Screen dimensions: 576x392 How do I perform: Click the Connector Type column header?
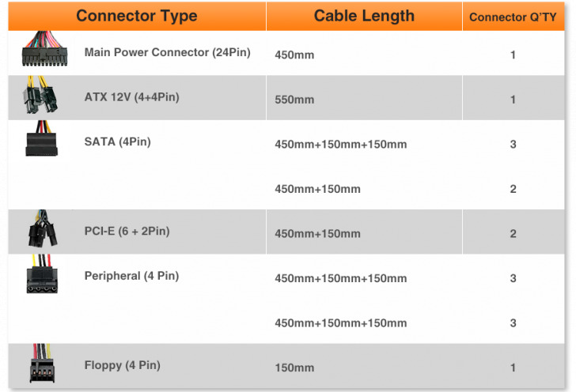137,16
